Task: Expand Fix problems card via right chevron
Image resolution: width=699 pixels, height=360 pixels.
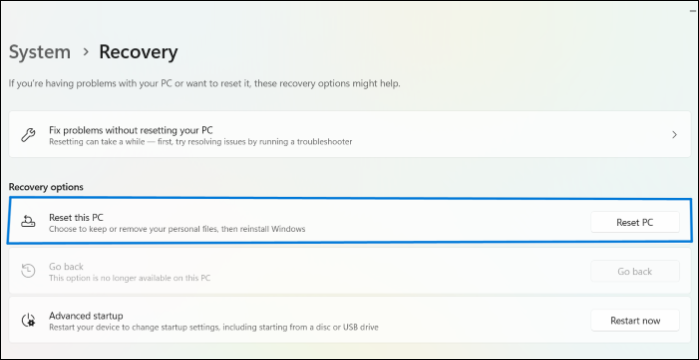Action: click(x=674, y=135)
